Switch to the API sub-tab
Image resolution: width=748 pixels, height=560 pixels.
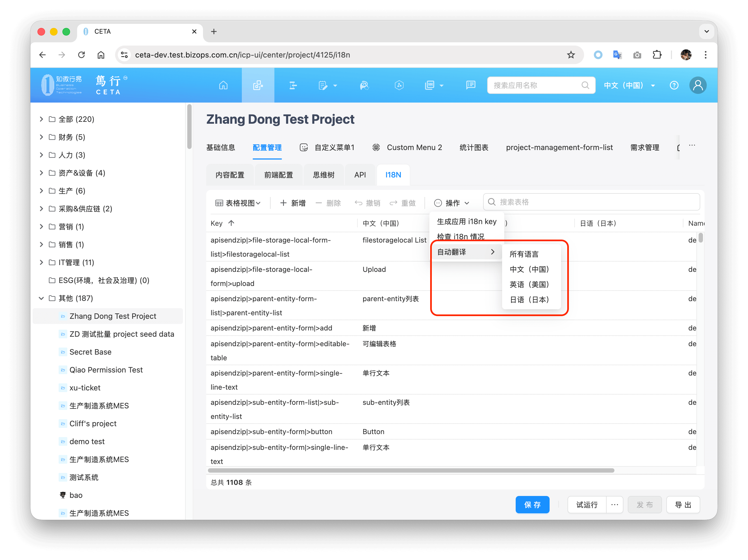pos(360,175)
